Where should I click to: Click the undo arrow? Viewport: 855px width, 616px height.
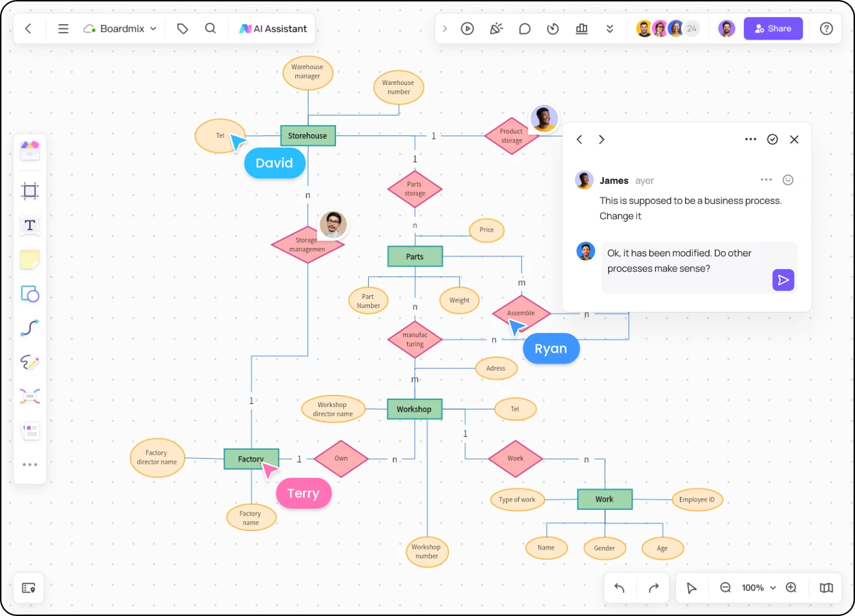point(619,588)
